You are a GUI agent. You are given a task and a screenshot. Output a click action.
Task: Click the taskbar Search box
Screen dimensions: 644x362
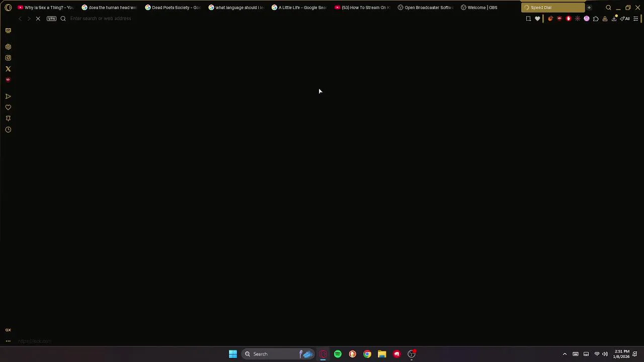click(x=278, y=354)
